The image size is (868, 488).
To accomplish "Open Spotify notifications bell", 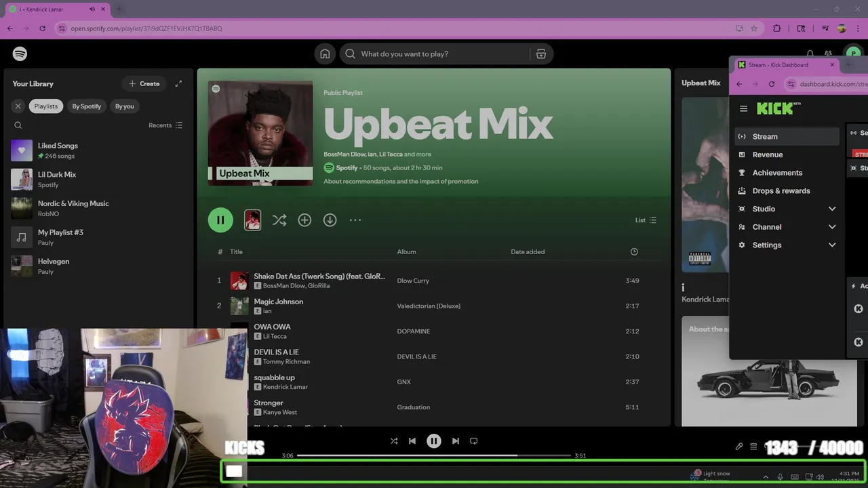I will tap(810, 54).
